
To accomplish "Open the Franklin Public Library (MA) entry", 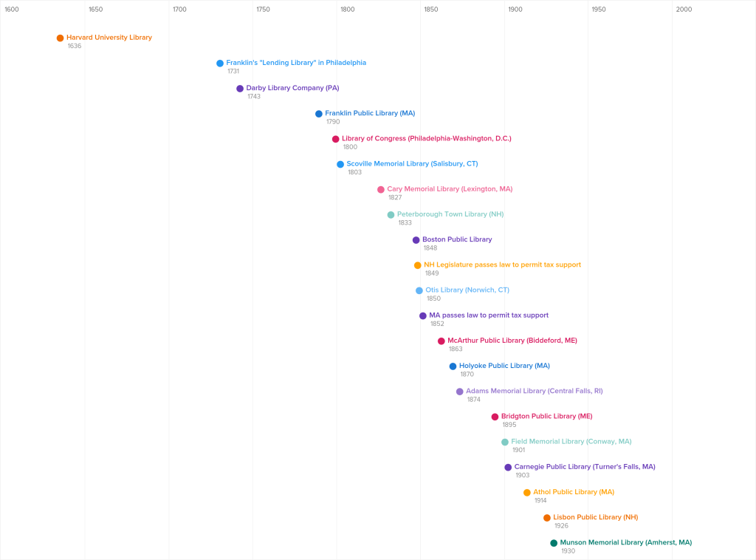I will coord(369,113).
